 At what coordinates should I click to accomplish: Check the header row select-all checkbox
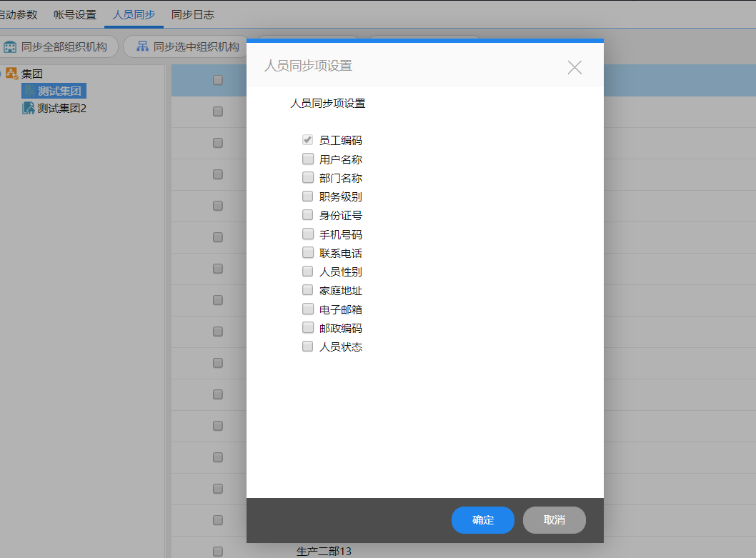pyautogui.click(x=218, y=81)
